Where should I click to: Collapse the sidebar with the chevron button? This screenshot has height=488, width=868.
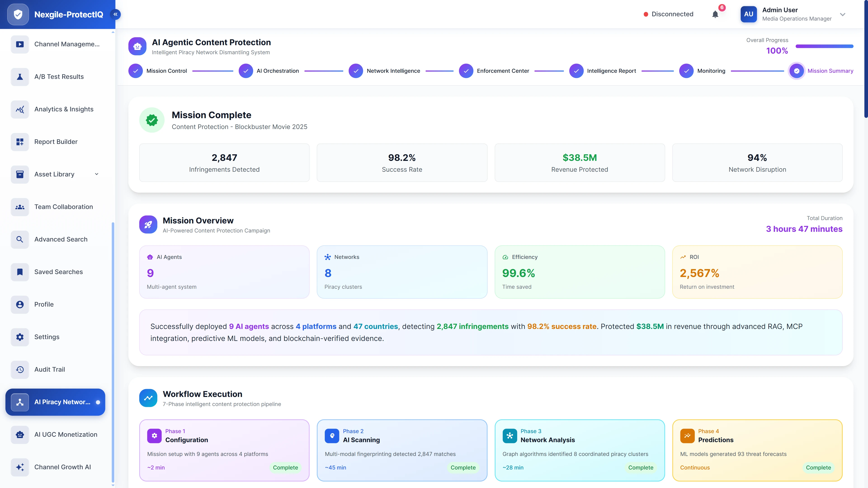pos(116,14)
